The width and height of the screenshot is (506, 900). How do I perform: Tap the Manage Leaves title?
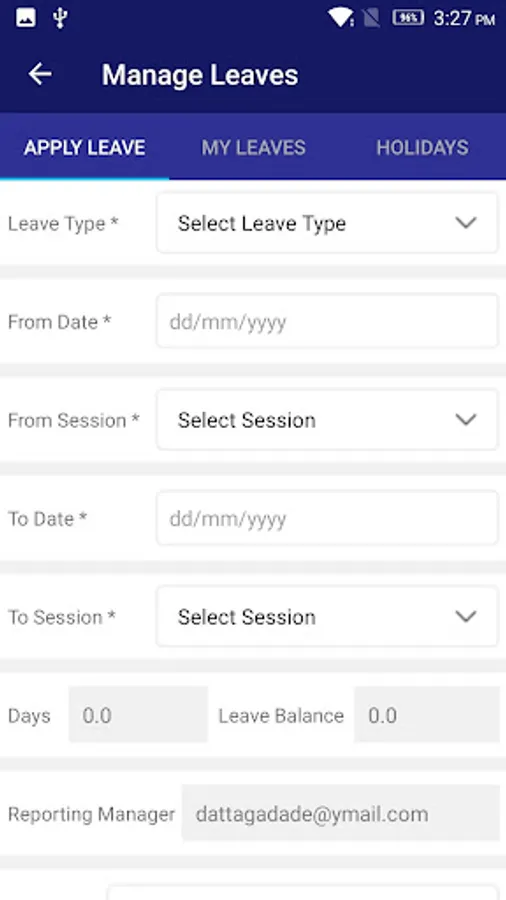pyautogui.click(x=200, y=75)
